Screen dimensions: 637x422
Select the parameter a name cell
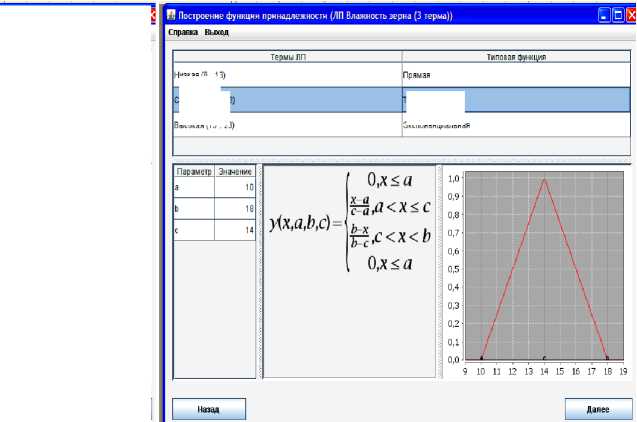click(x=194, y=187)
